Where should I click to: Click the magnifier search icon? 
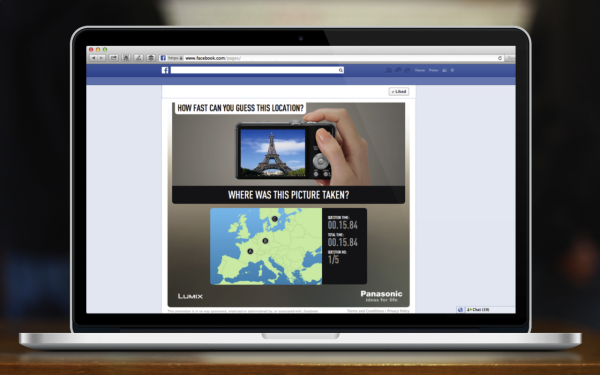341,70
